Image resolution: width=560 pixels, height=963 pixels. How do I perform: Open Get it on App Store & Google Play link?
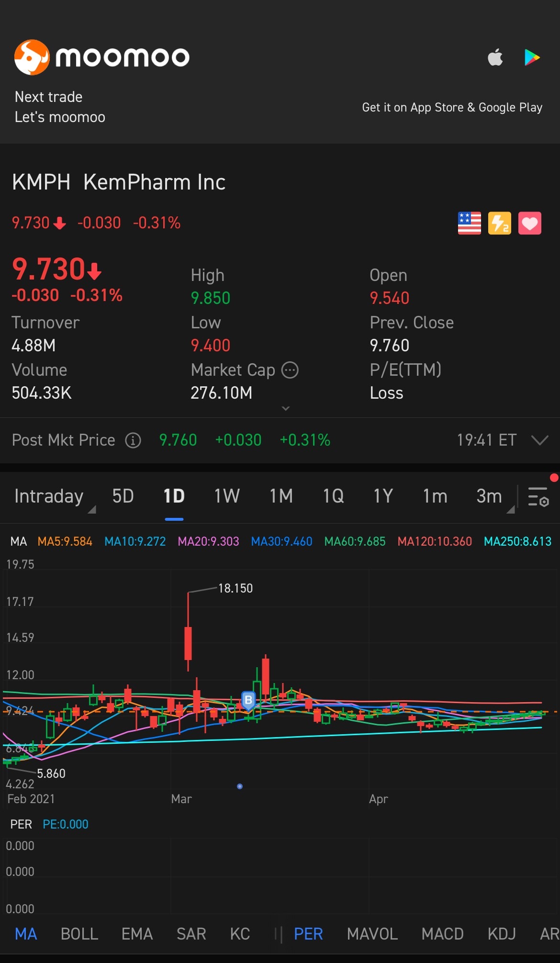click(452, 107)
